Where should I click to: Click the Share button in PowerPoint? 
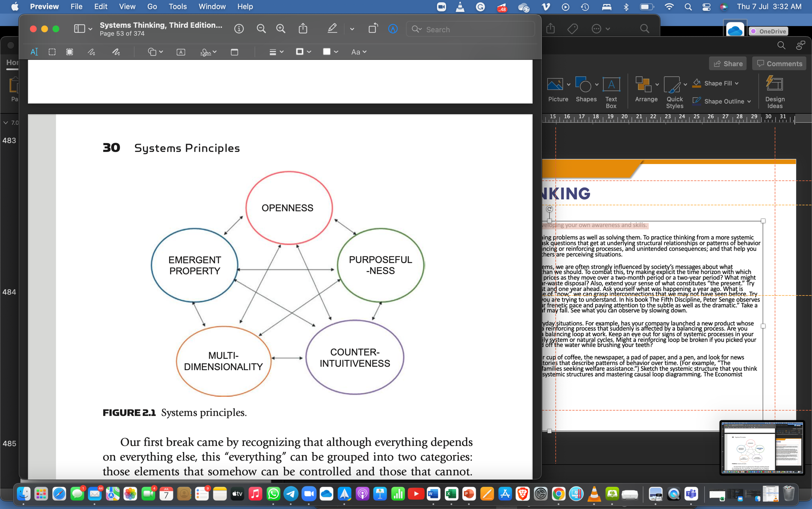(727, 63)
